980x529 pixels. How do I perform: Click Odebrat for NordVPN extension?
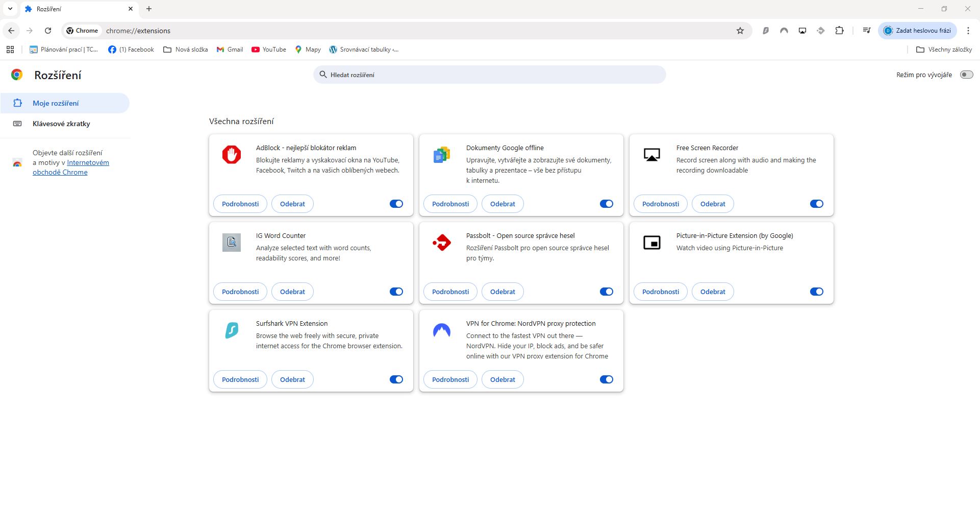click(x=502, y=379)
